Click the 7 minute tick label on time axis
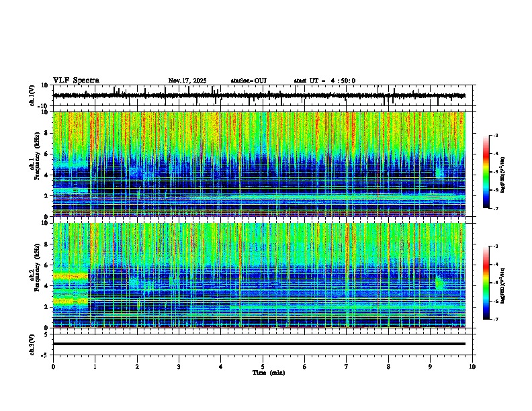The width and height of the screenshot is (532, 411). (x=347, y=367)
